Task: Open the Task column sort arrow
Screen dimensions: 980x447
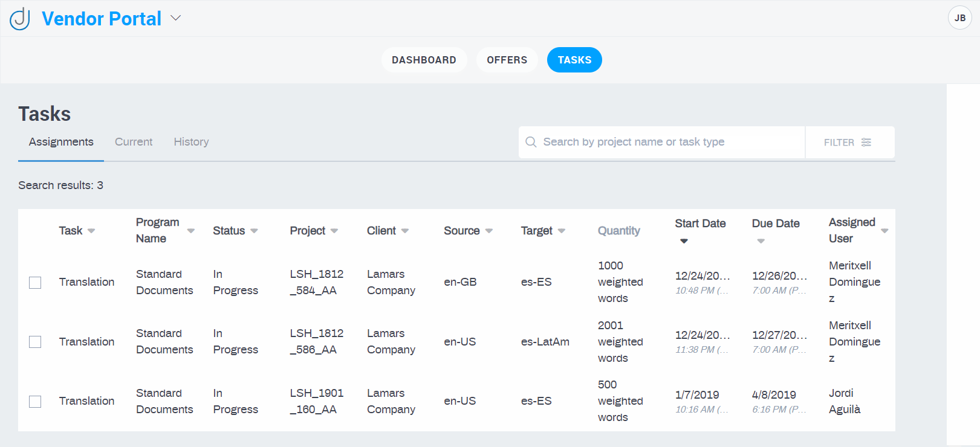Action: (x=91, y=231)
